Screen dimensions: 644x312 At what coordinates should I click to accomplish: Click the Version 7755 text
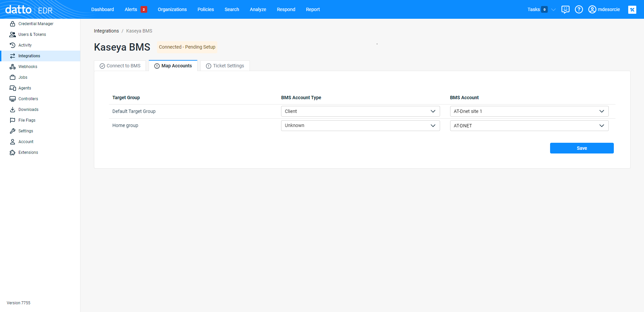pos(18,303)
